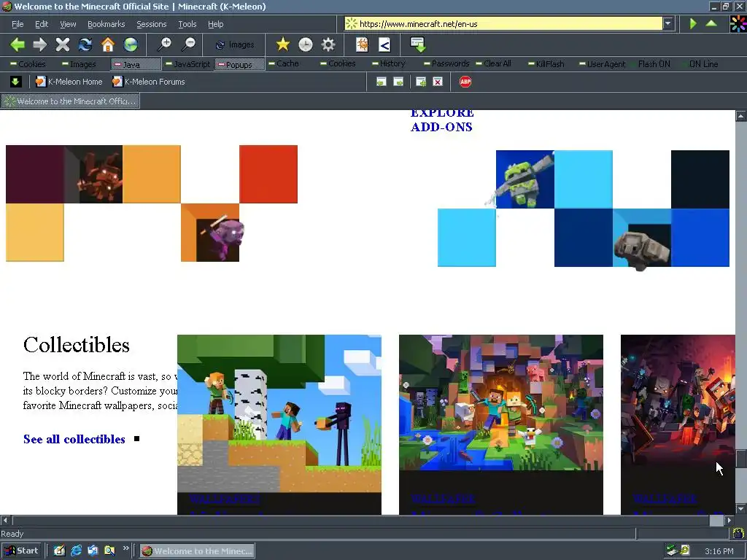This screenshot has height=560, width=747.
Task: Open the View menu
Action: (68, 24)
